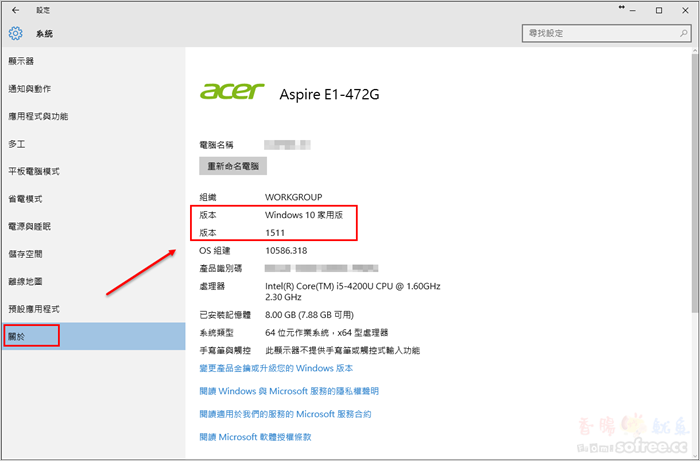
Task: Select the Windows 10 家用版 edition text
Action: tap(304, 215)
